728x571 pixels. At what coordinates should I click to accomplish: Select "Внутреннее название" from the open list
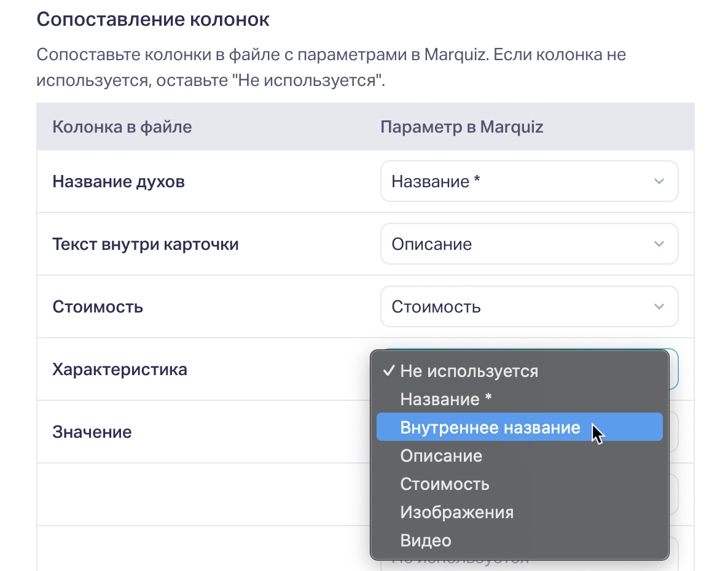490,428
